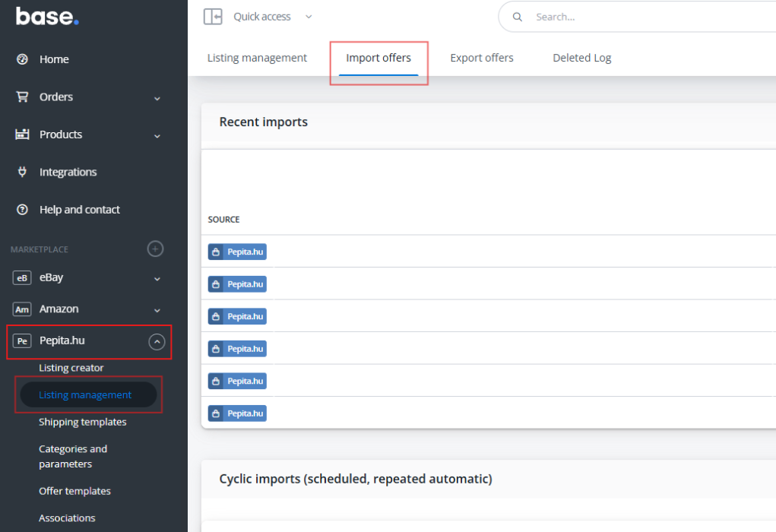Expand the eBay marketplace chevron
The height and width of the screenshot is (532, 776).
157,279
